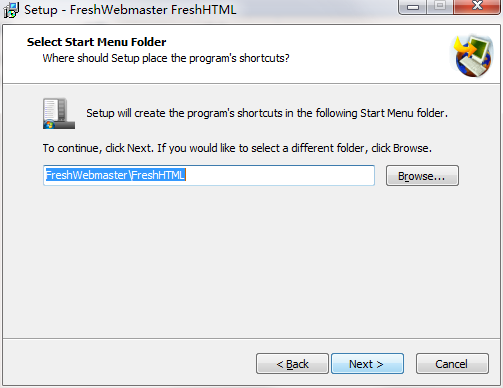Click empty space inside the folder path field
The width and height of the screenshot is (503, 388).
[280, 175]
